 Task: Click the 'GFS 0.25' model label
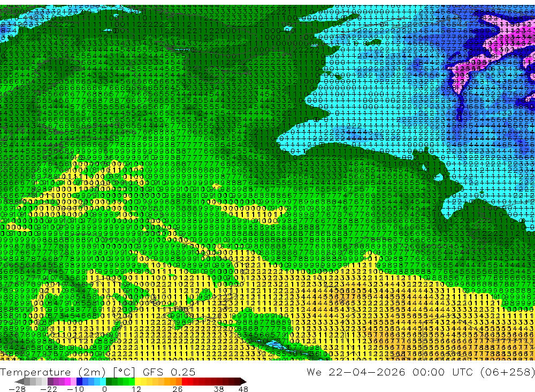pos(169,372)
